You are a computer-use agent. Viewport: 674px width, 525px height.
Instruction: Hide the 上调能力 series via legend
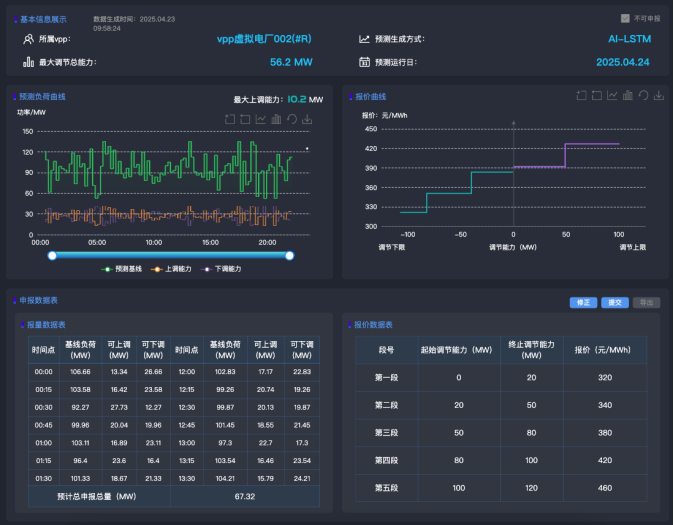pyautogui.click(x=174, y=268)
